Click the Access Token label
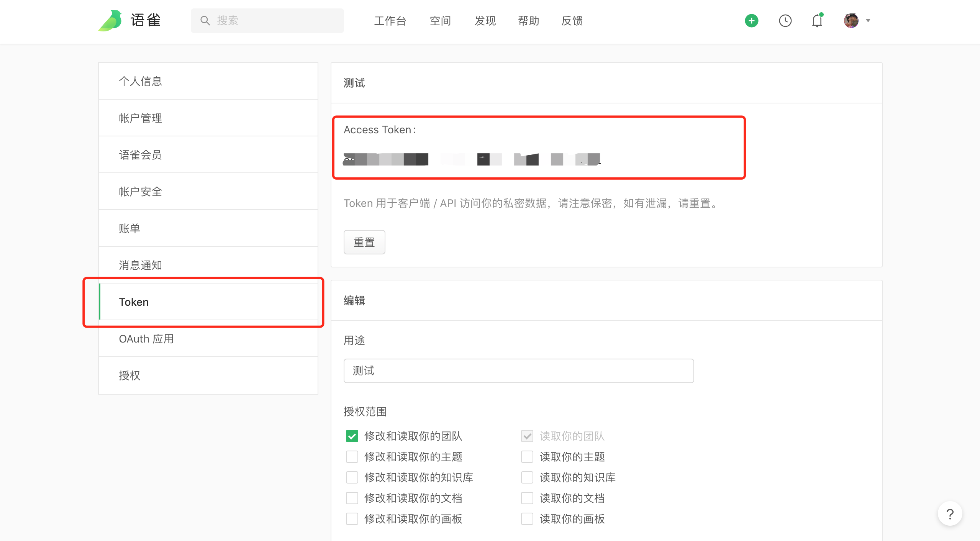 [380, 130]
